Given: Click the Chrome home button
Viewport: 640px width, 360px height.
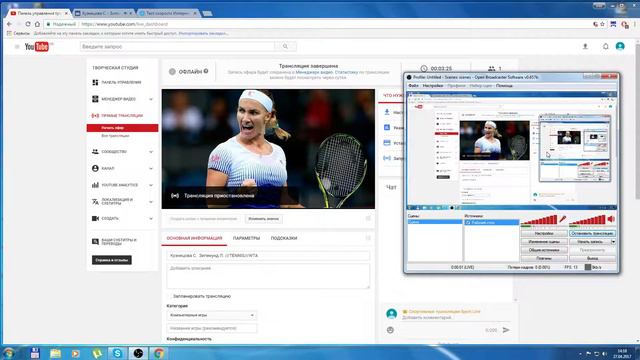Looking at the screenshot, I should pyautogui.click(x=37, y=24).
